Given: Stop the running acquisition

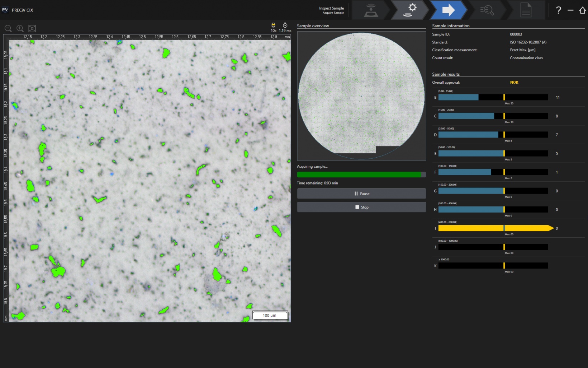Looking at the screenshot, I should tap(361, 207).
